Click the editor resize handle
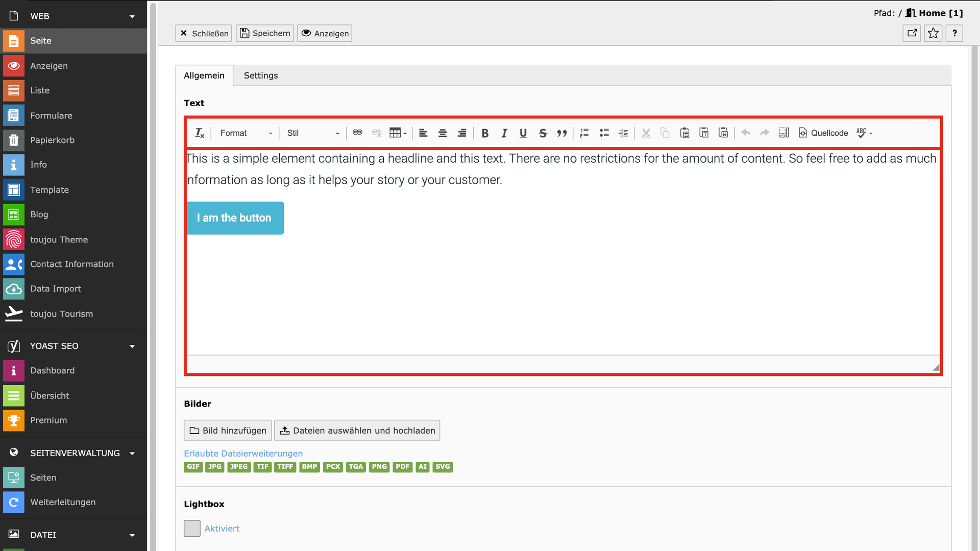Viewport: 980px width, 551px height. pyautogui.click(x=936, y=367)
